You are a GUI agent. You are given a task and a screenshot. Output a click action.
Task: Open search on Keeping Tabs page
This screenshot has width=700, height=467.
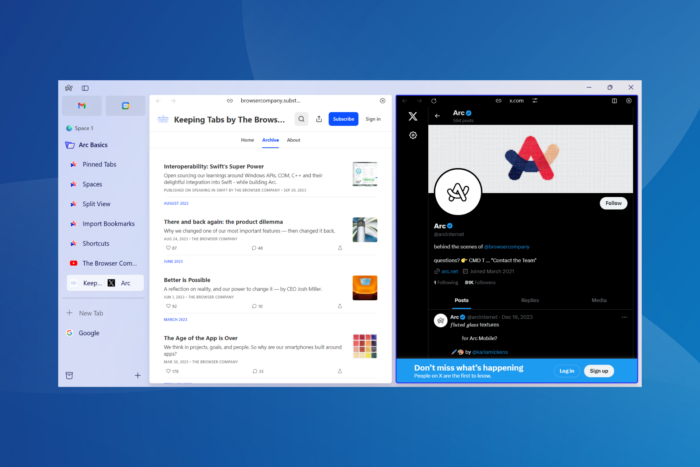click(x=301, y=119)
